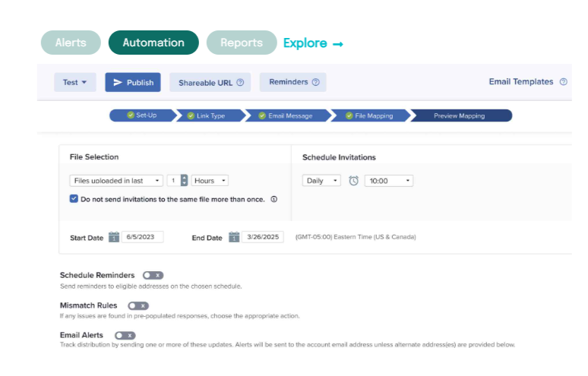Switch to the Reports tab pill
The image size is (588, 376).
pyautogui.click(x=242, y=43)
